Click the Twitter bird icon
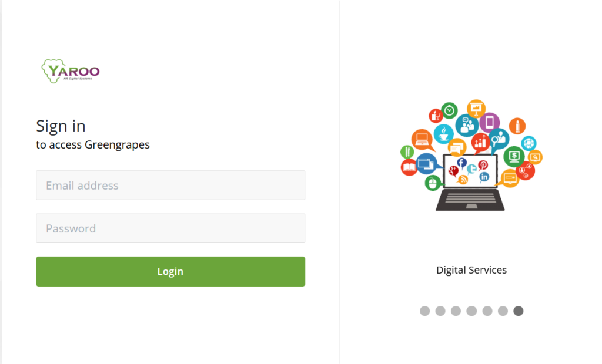602x364 pixels. pyautogui.click(x=472, y=169)
